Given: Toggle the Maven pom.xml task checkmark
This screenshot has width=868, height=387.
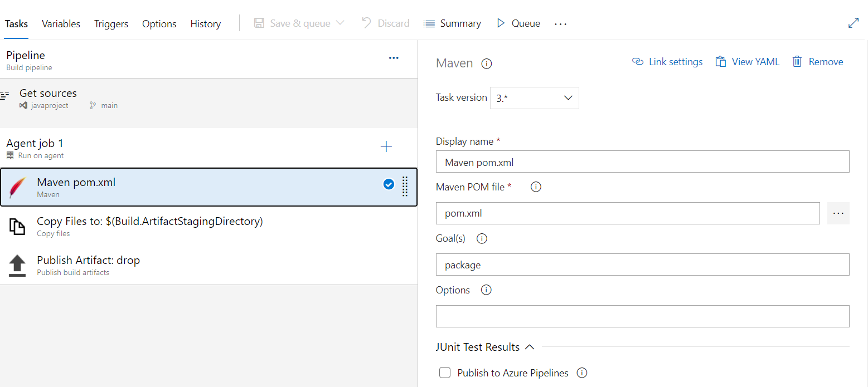Looking at the screenshot, I should (x=389, y=184).
